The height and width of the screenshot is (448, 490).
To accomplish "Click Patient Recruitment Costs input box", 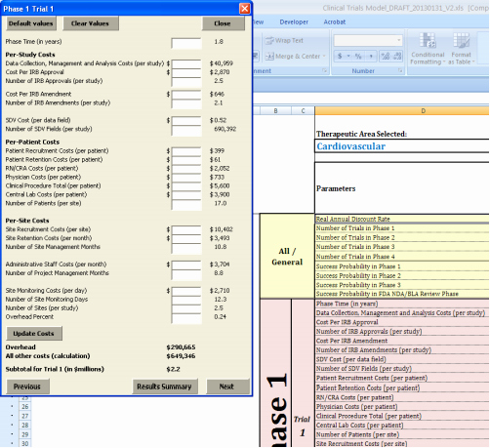I will pyautogui.click(x=186, y=151).
